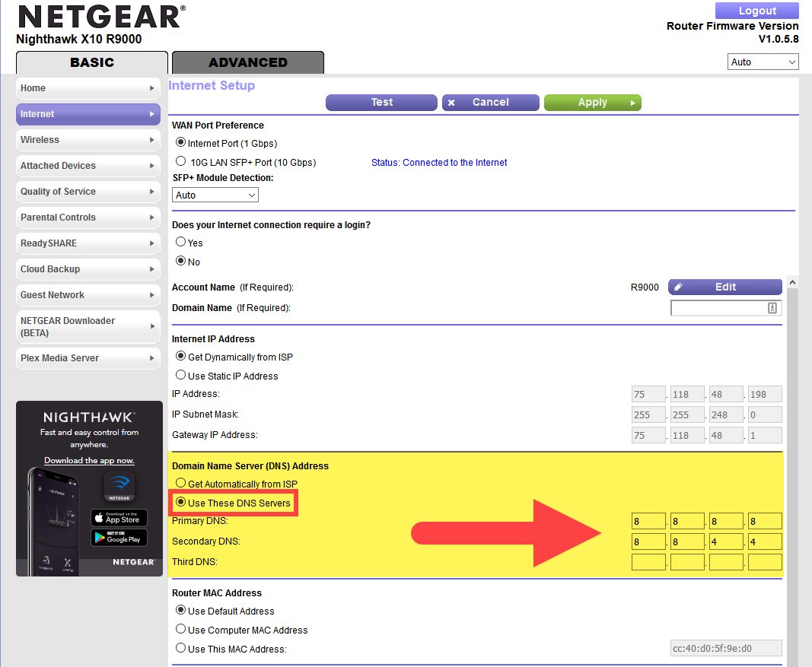This screenshot has width=812, height=667.
Task: Click the Gateway IP Address last octet 1
Action: click(765, 436)
